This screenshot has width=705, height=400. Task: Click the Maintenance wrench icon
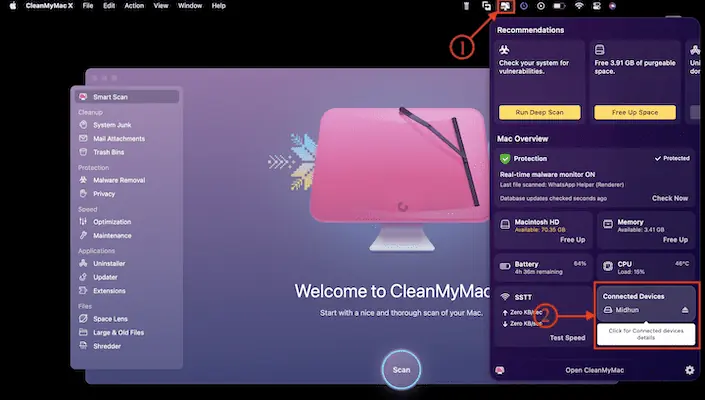pyautogui.click(x=83, y=235)
